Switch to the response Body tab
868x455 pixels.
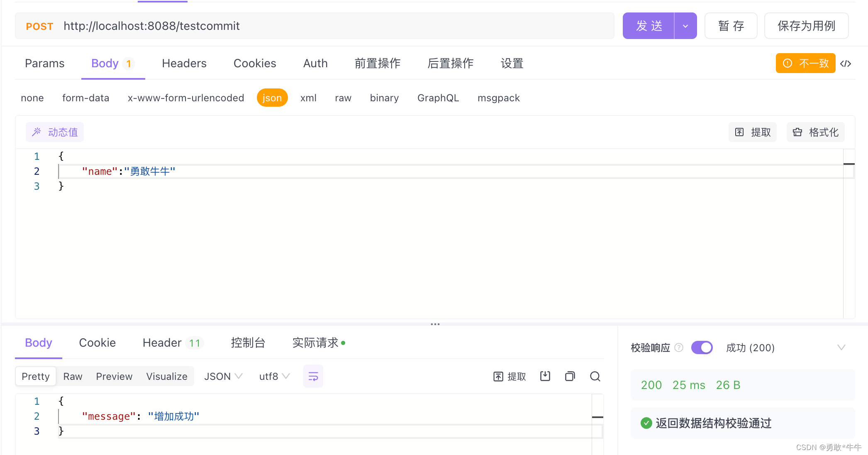tap(39, 343)
